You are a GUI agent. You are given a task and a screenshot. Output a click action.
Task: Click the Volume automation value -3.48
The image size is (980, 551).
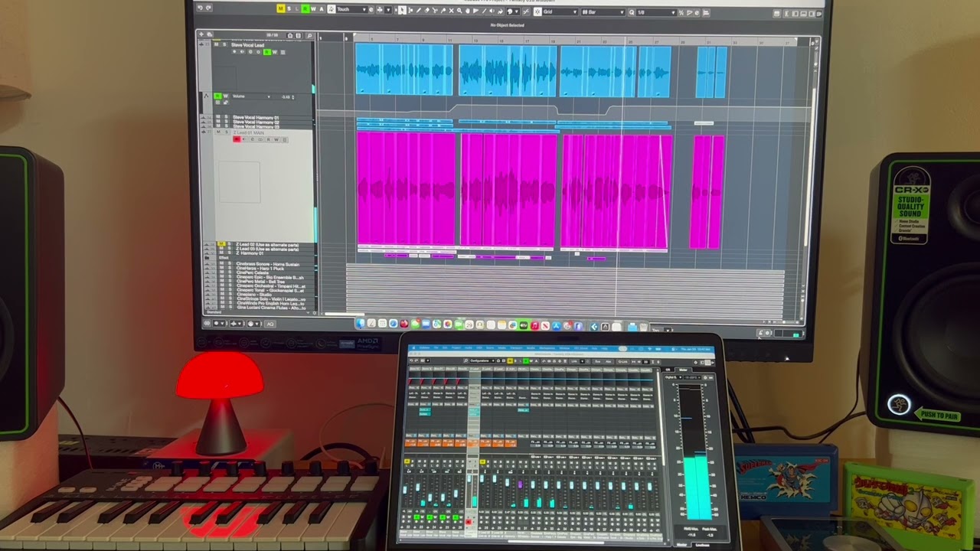[x=285, y=97]
